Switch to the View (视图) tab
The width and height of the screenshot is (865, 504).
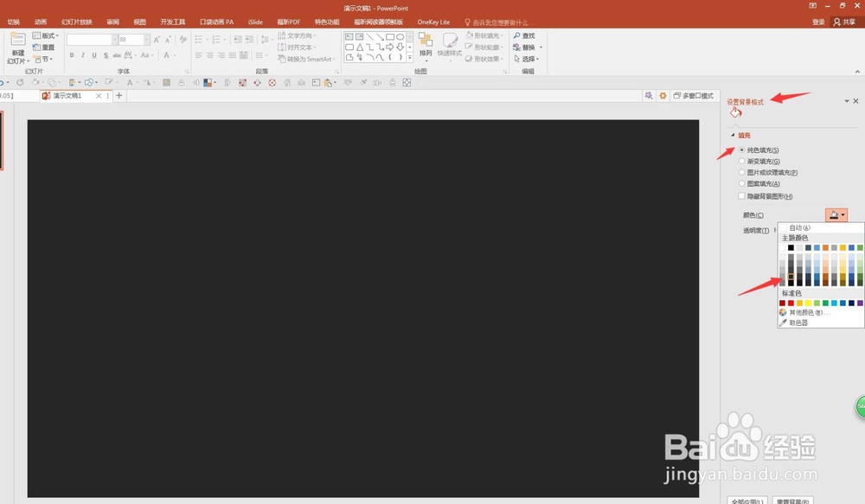[x=139, y=22]
